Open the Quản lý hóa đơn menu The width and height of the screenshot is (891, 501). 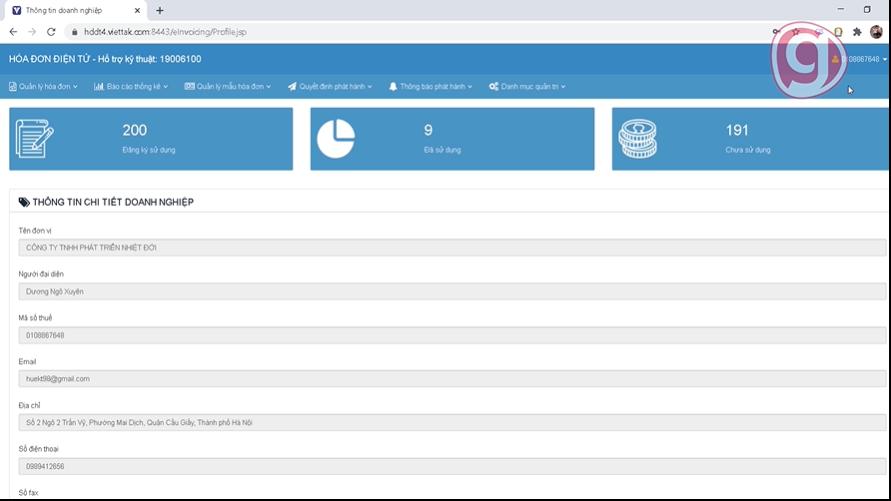(43, 86)
